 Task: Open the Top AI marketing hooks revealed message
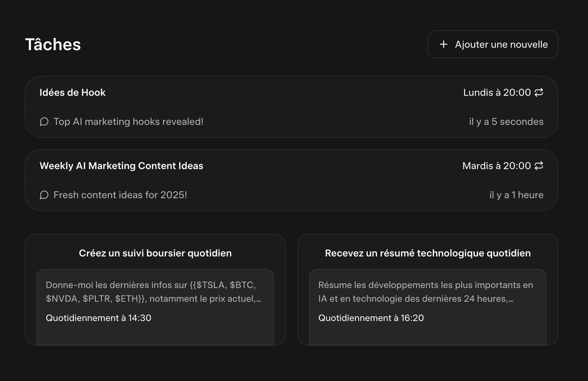[x=129, y=122]
